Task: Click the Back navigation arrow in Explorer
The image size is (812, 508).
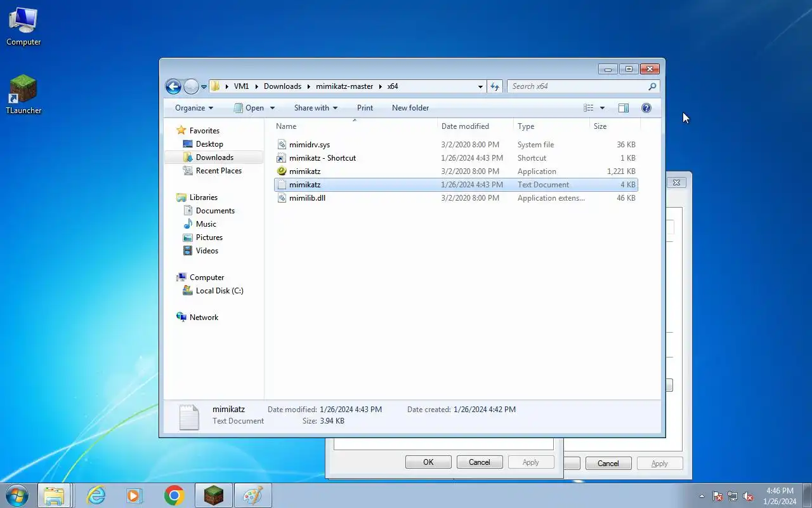Action: point(173,86)
